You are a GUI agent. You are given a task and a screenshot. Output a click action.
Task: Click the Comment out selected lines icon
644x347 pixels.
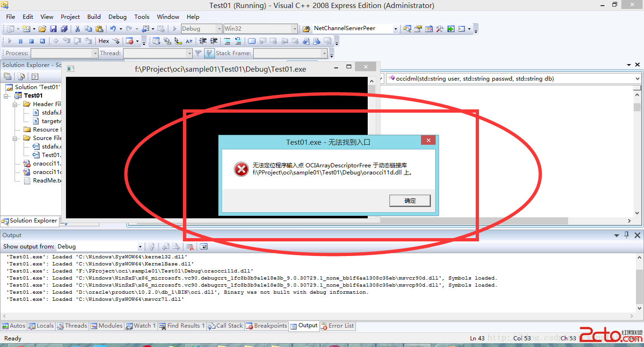(228, 41)
